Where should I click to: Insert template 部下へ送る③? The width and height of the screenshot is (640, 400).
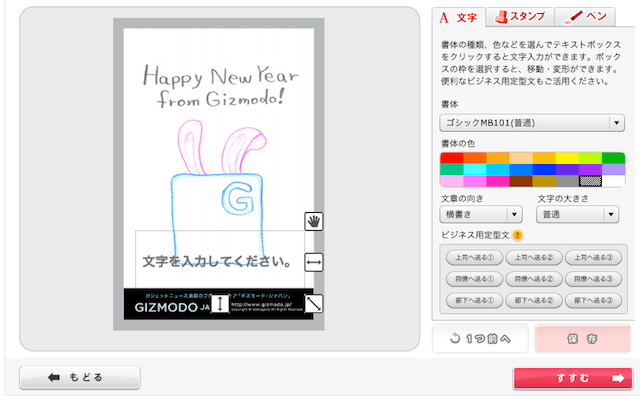tap(593, 300)
